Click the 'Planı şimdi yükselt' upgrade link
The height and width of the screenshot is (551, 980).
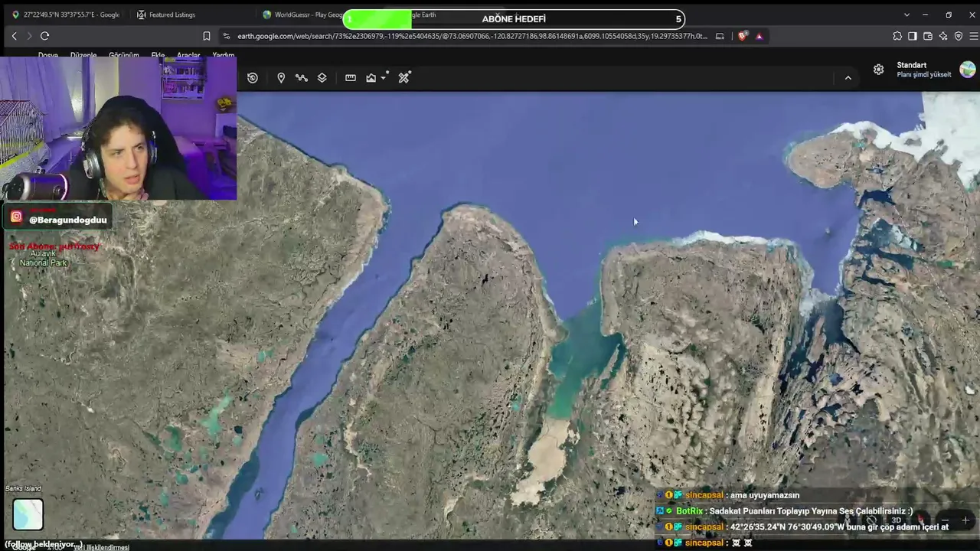[924, 74]
